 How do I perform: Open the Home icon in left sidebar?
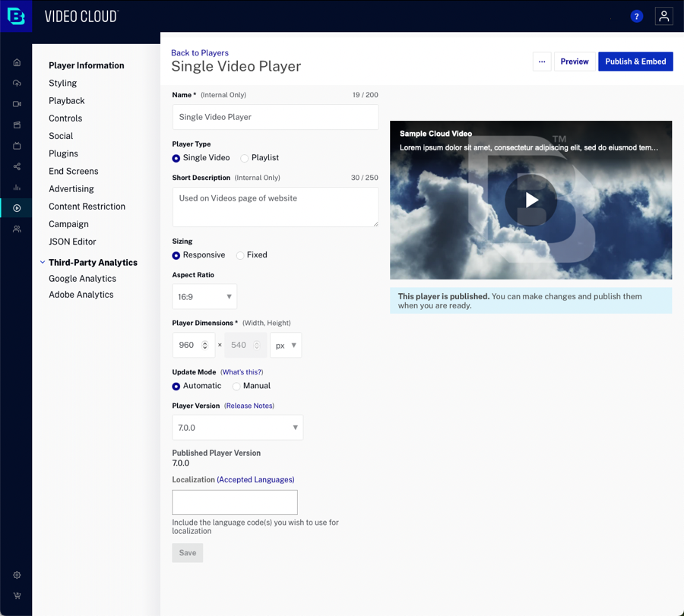(17, 62)
